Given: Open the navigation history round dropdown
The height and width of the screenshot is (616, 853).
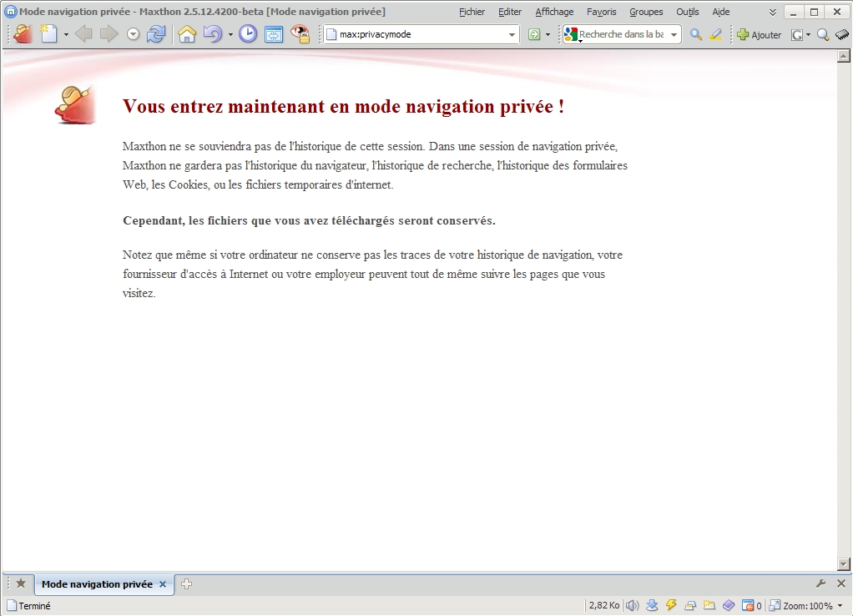Looking at the screenshot, I should coord(133,35).
